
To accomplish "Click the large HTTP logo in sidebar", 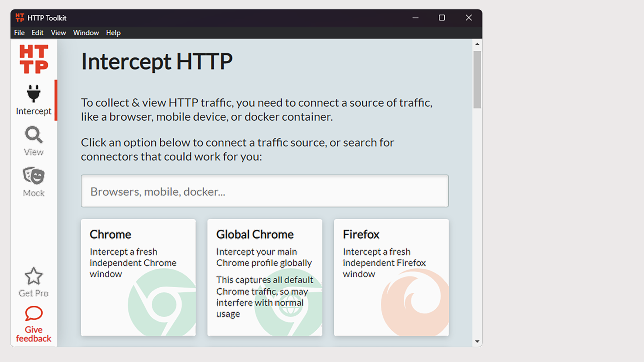I will [34, 59].
